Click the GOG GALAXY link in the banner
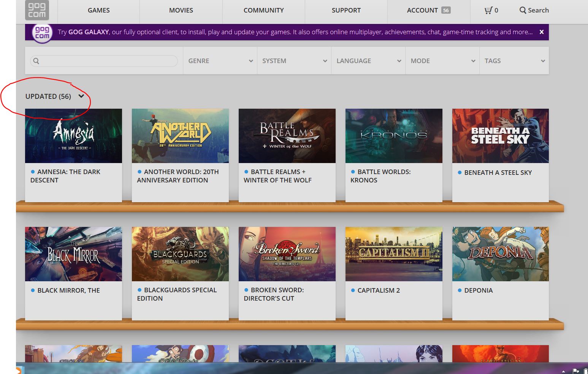 [89, 32]
